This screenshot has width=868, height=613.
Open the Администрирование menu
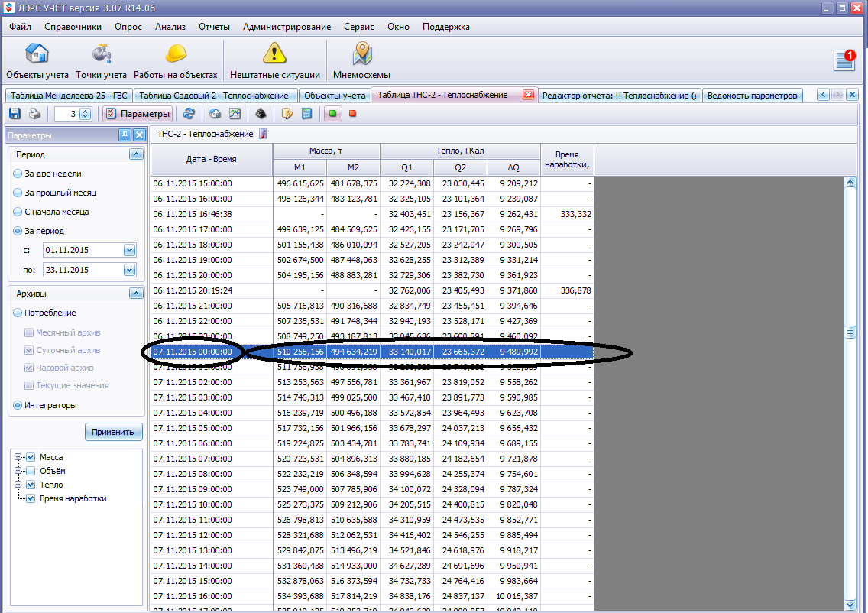[287, 27]
